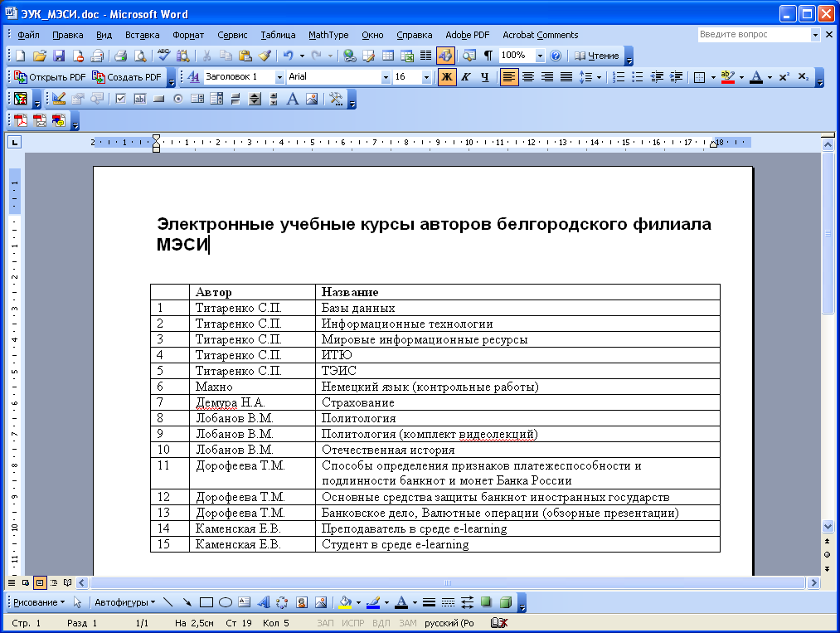The height and width of the screenshot is (633, 840).
Task: Open the Вставка menu
Action: pos(142,35)
